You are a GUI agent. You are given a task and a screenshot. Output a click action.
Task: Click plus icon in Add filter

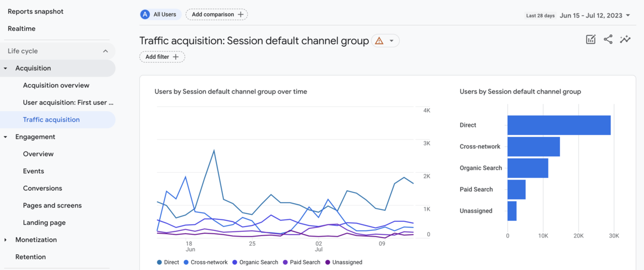point(176,57)
